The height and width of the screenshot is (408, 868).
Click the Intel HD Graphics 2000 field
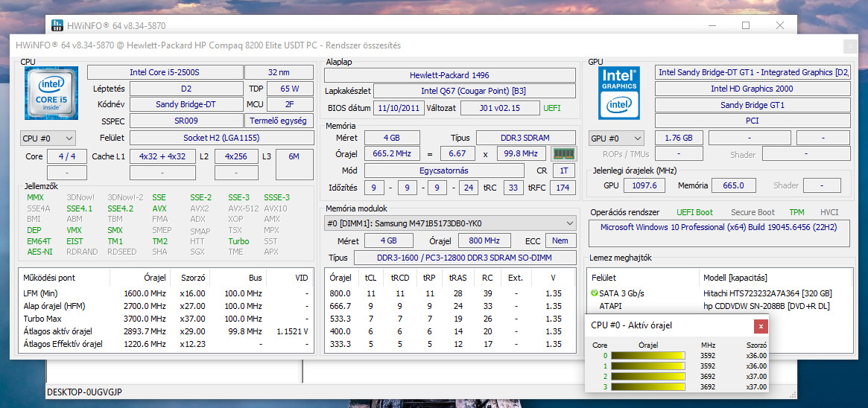click(753, 89)
